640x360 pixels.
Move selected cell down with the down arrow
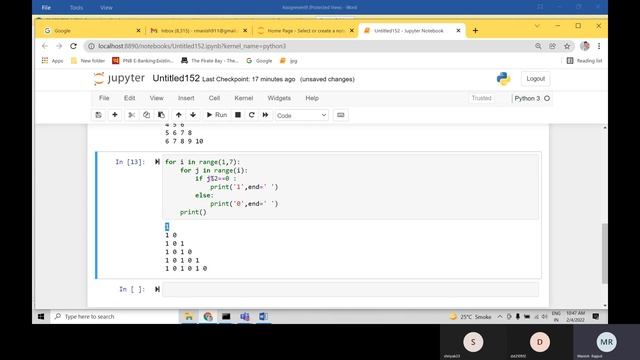tap(193, 115)
